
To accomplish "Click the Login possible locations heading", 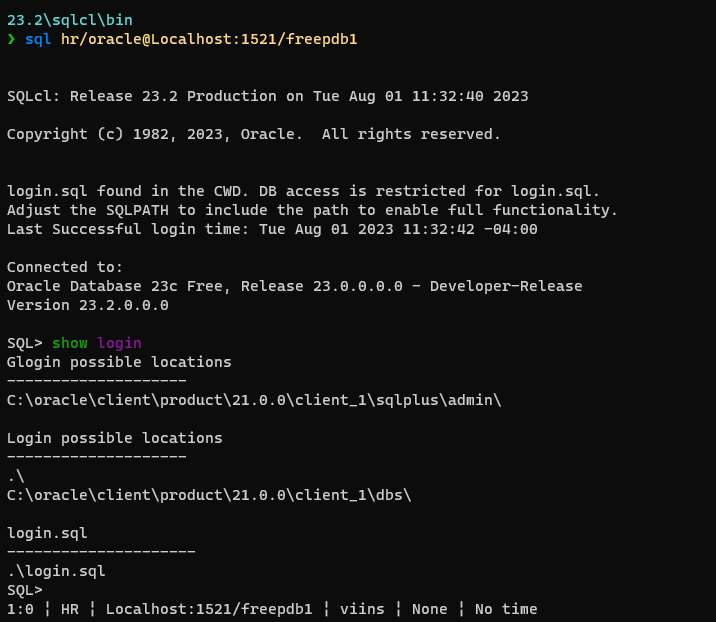I will (x=115, y=439).
